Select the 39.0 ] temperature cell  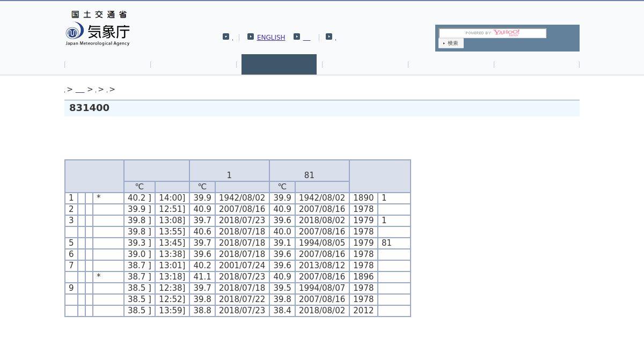(140, 254)
